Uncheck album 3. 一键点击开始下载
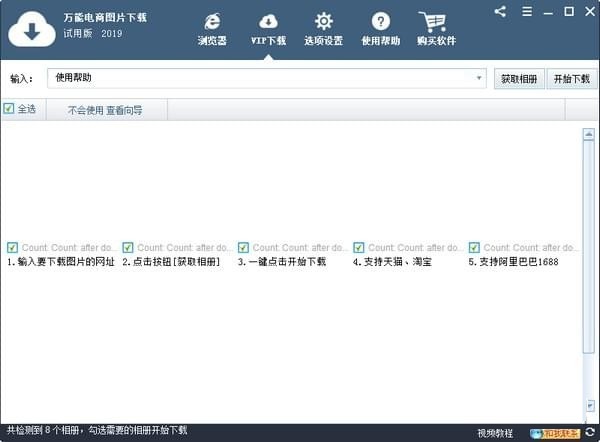Viewport: 600px width, 442px height. tap(243, 248)
